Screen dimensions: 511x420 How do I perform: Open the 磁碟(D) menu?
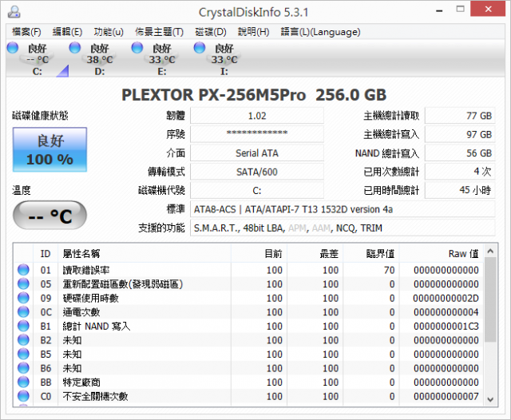point(211,32)
